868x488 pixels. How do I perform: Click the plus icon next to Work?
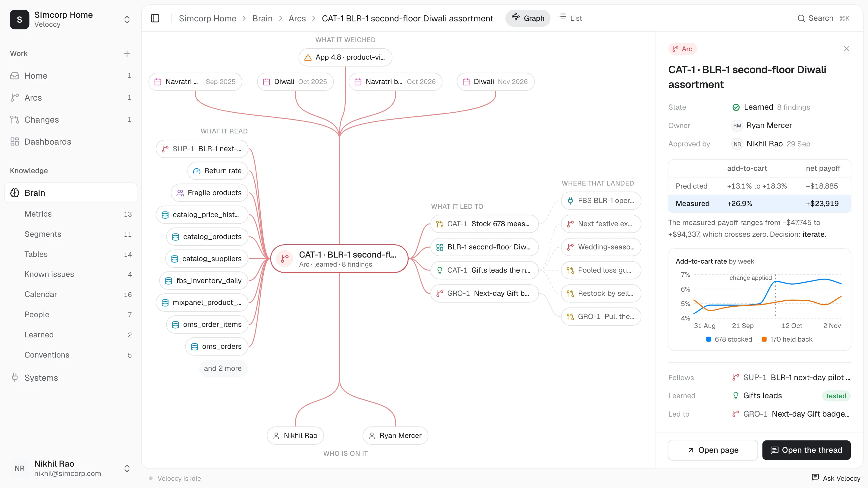pyautogui.click(x=127, y=54)
